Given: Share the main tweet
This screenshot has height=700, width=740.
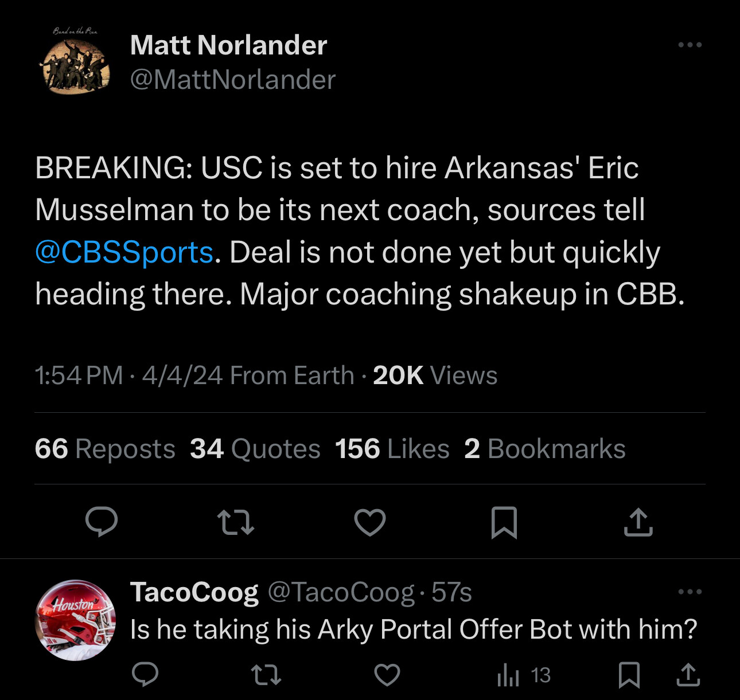Looking at the screenshot, I should pos(638,522).
